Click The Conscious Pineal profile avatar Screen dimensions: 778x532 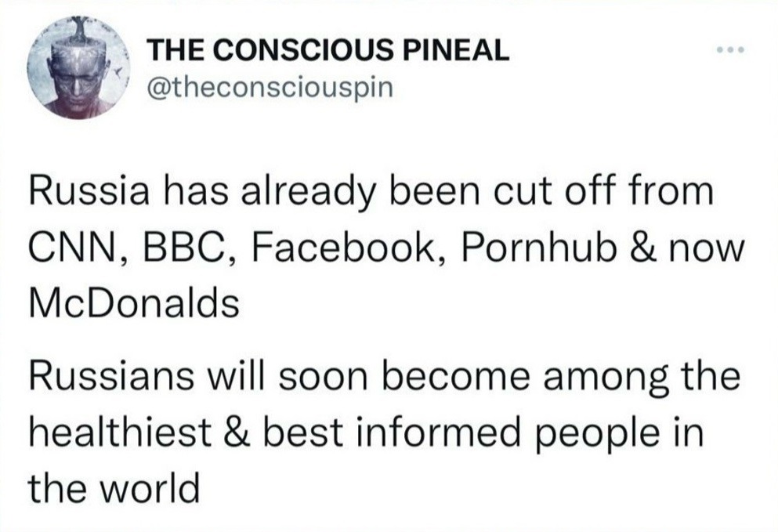pyautogui.click(x=78, y=68)
